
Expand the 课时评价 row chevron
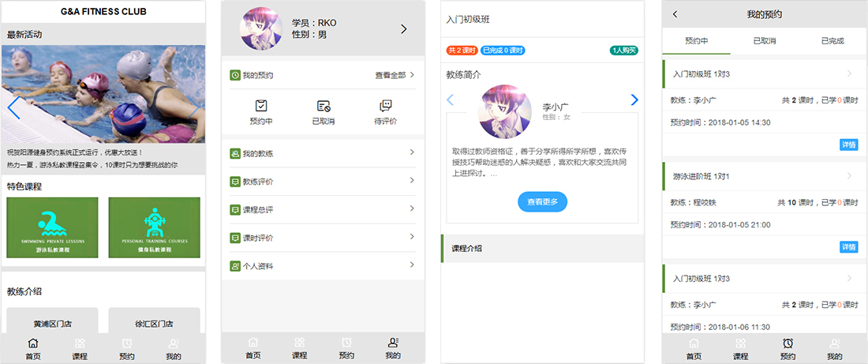[412, 237]
